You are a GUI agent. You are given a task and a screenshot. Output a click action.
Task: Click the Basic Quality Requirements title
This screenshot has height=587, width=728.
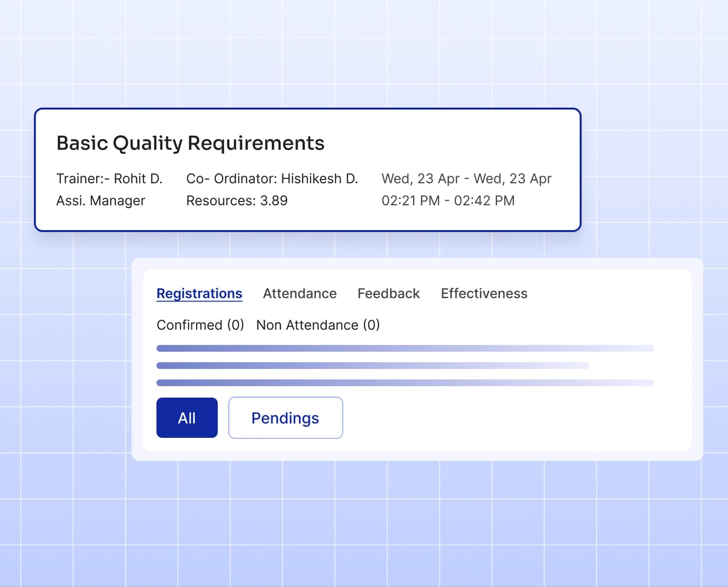coord(191,143)
